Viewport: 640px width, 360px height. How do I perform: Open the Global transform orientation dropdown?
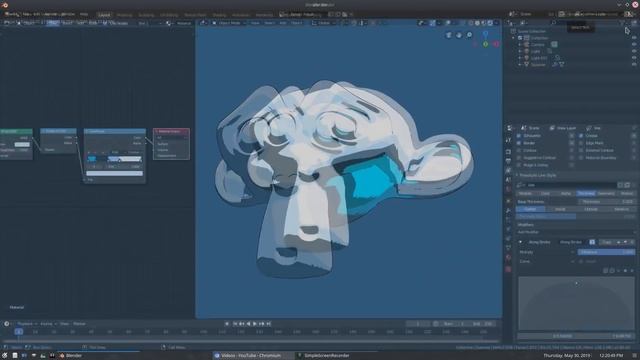(x=323, y=23)
